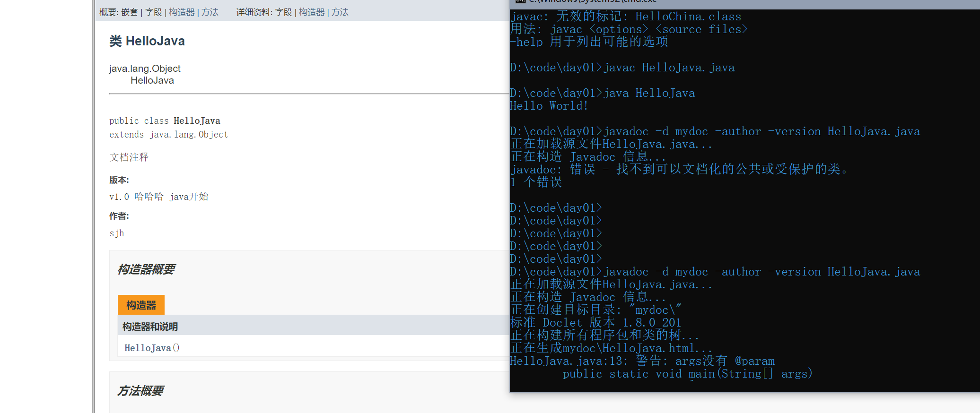Open the 构造器 link in 概要 navigation

[x=182, y=12]
